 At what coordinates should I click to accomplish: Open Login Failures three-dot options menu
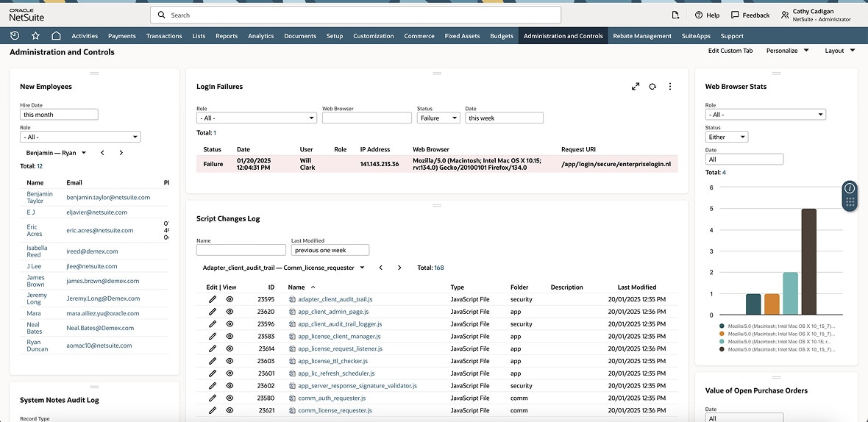[x=669, y=87]
